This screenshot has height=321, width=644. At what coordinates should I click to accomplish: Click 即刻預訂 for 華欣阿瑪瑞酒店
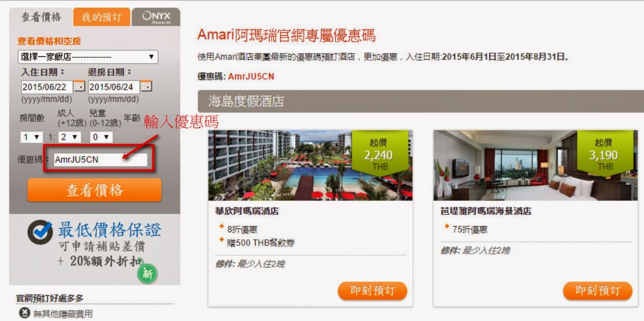point(373,291)
